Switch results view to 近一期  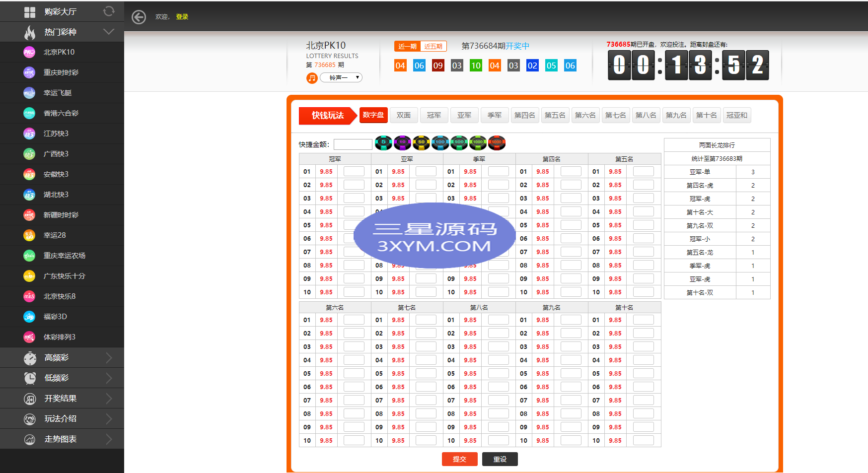point(407,46)
